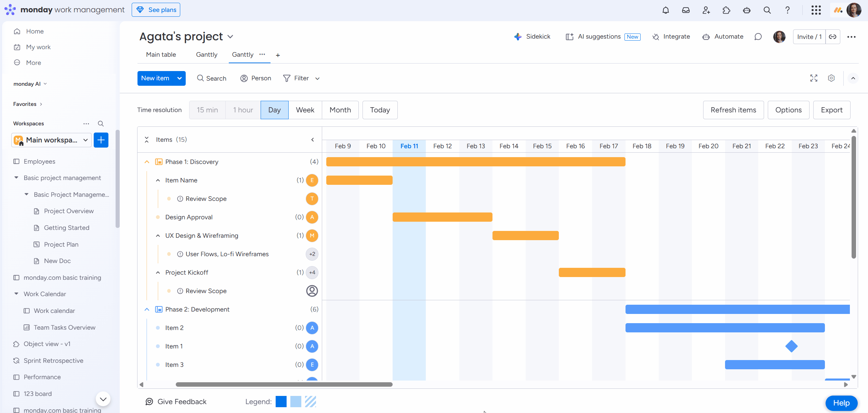Click the Phase 1: Discovery group icon

[159, 162]
